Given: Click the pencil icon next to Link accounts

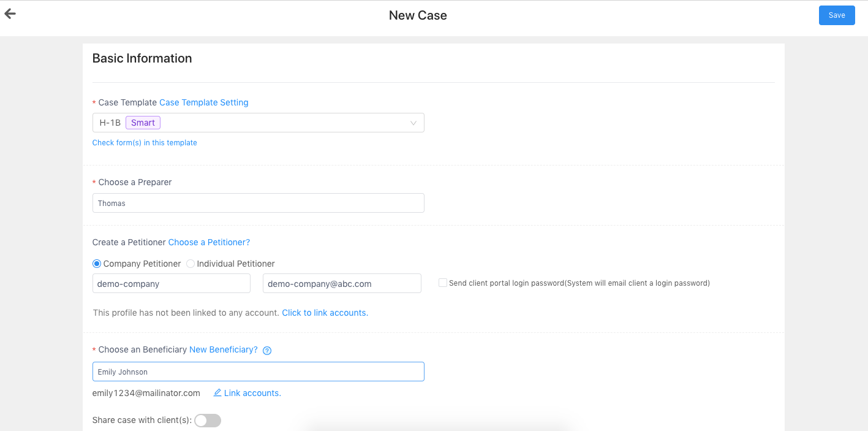Looking at the screenshot, I should 217,393.
